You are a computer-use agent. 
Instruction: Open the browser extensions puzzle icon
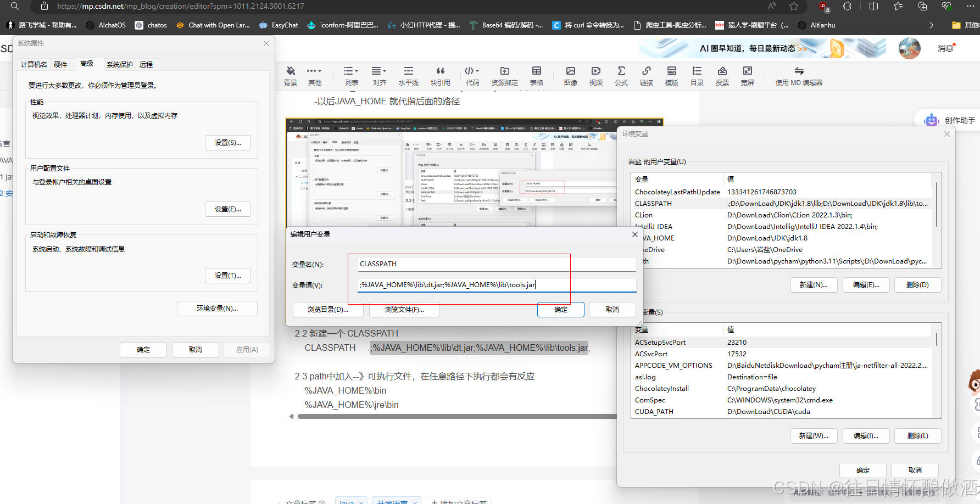[848, 7]
